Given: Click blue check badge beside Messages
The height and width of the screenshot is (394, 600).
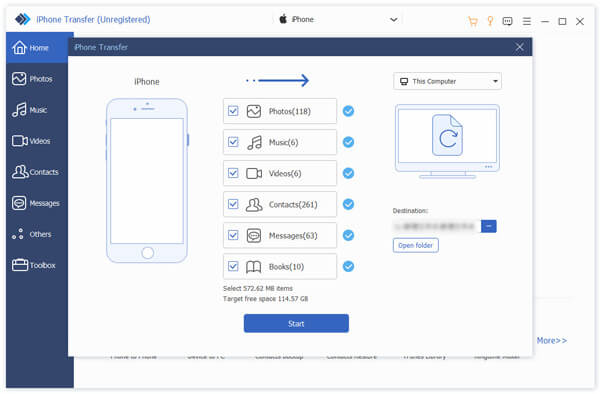Looking at the screenshot, I should tap(348, 235).
